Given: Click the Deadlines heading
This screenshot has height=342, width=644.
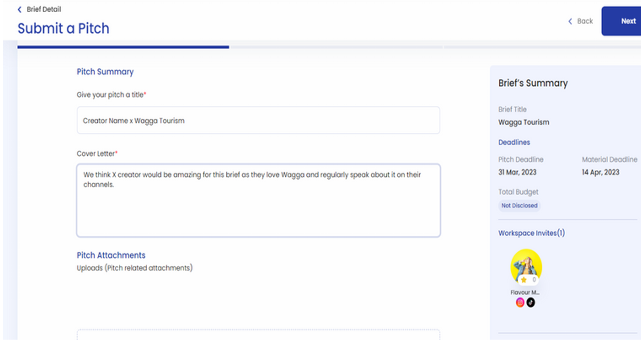Looking at the screenshot, I should click(514, 142).
